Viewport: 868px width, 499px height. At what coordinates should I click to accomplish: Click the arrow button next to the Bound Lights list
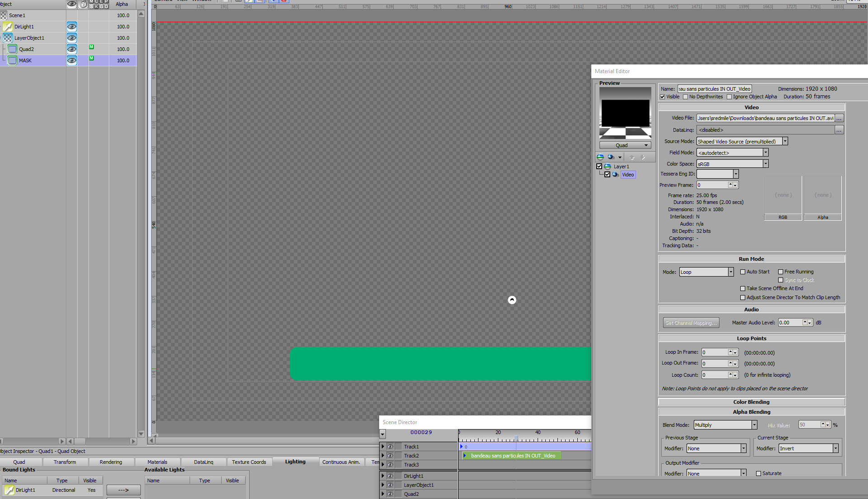point(123,490)
